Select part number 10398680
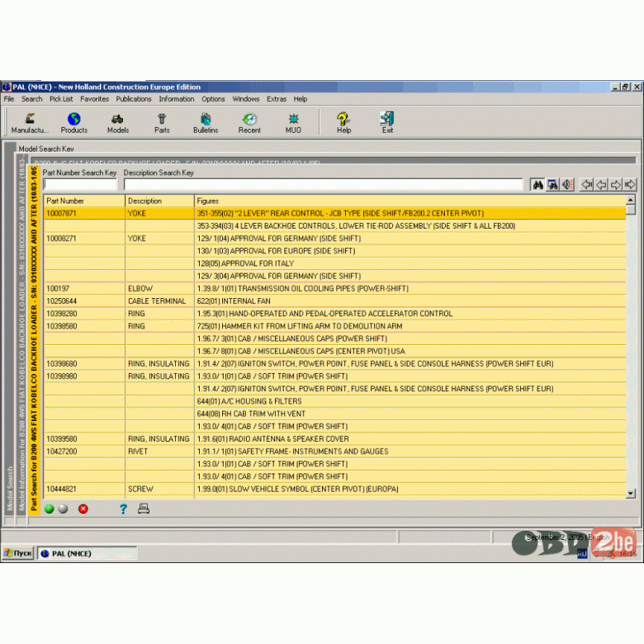This screenshot has height=644, width=644. coord(61,363)
